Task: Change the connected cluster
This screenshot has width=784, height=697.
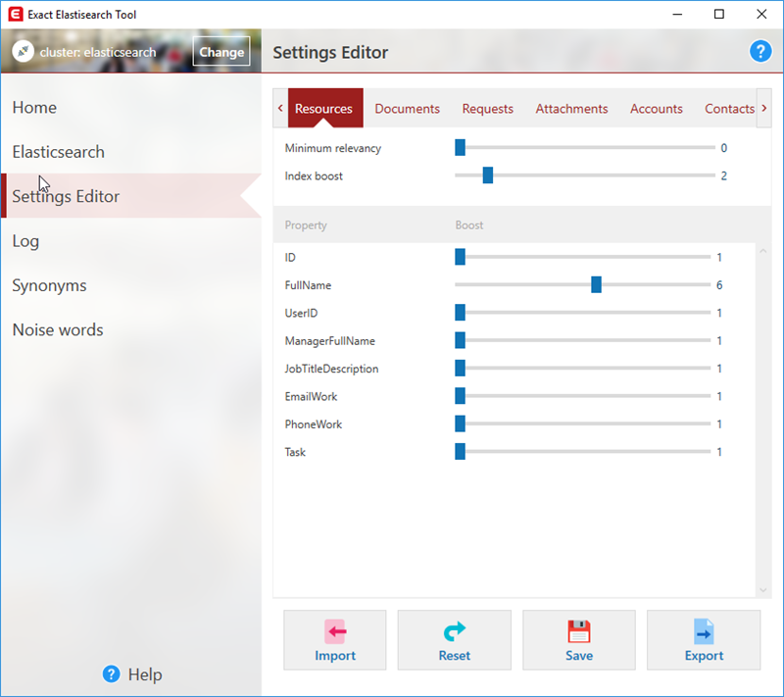Action: [221, 52]
